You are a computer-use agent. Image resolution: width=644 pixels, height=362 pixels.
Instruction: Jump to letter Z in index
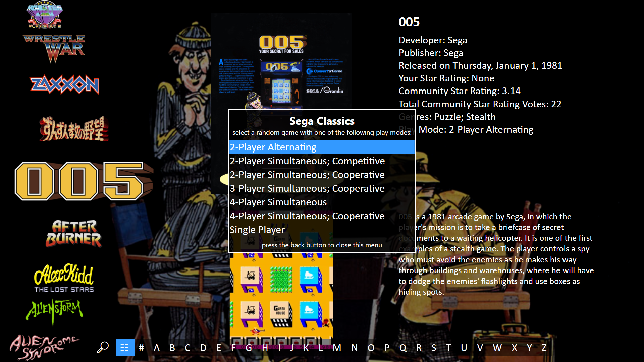(x=544, y=348)
